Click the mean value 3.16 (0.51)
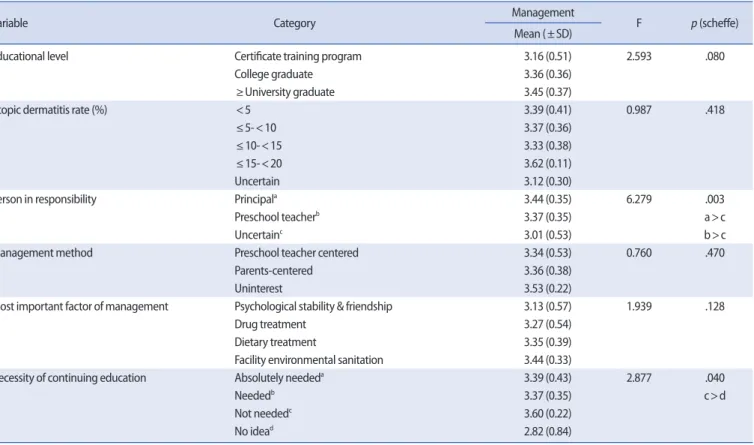The image size is (754, 445). point(547,56)
